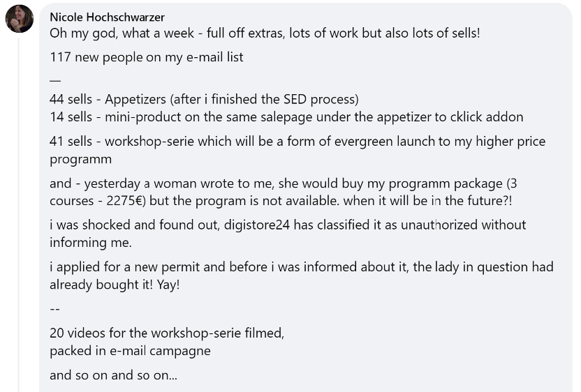Click the '44 sells - Appetizers' line

coord(204,100)
